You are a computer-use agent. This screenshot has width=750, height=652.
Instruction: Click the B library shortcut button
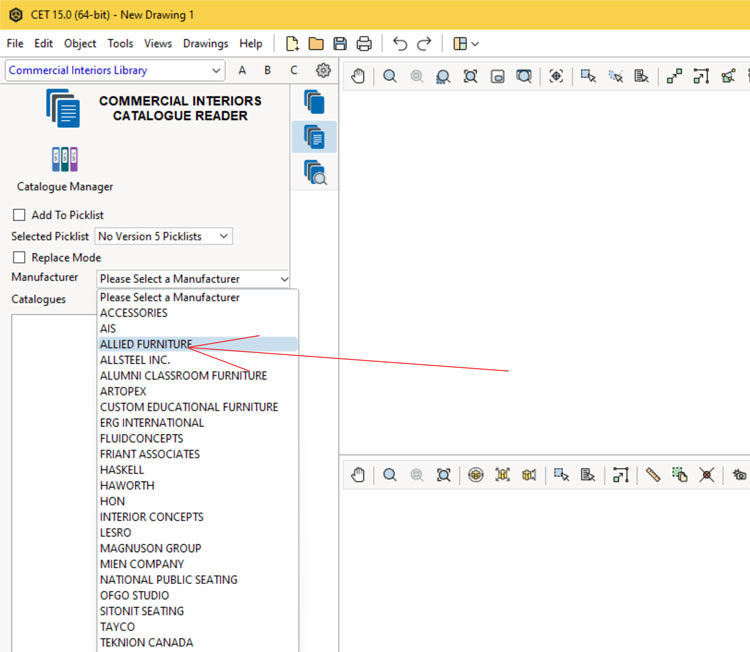(x=268, y=70)
